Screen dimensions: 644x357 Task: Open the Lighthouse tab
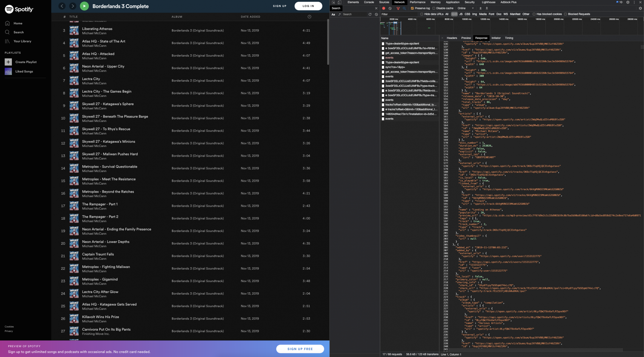point(488,2)
